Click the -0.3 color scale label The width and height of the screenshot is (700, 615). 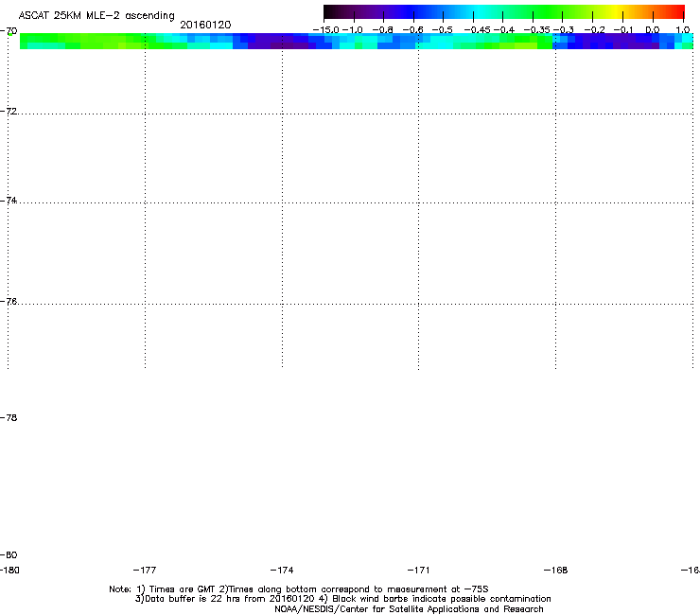[x=564, y=30]
